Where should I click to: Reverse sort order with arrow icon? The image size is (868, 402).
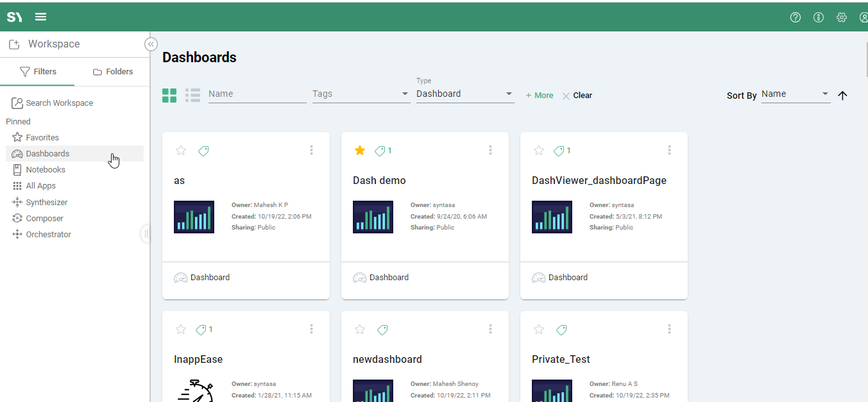coord(843,96)
